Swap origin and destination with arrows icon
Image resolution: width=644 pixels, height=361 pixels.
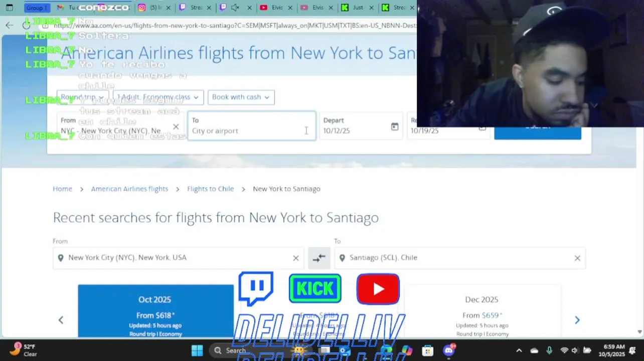[319, 258]
